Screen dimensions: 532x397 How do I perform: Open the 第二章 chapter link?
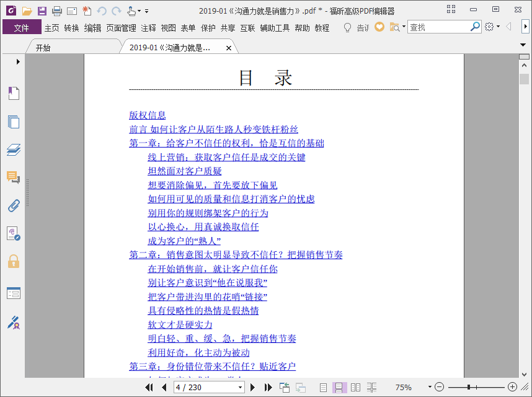pos(236,254)
